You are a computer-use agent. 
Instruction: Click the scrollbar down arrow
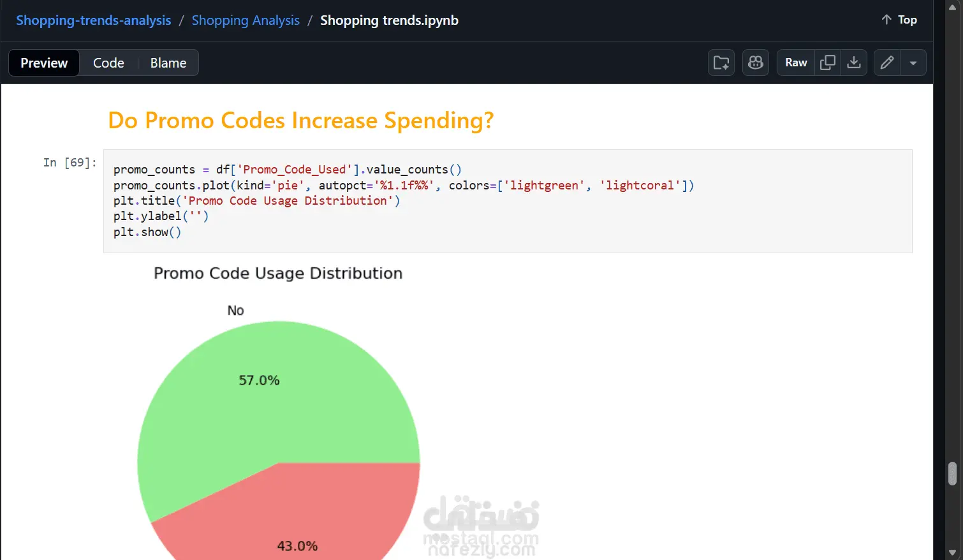953,552
